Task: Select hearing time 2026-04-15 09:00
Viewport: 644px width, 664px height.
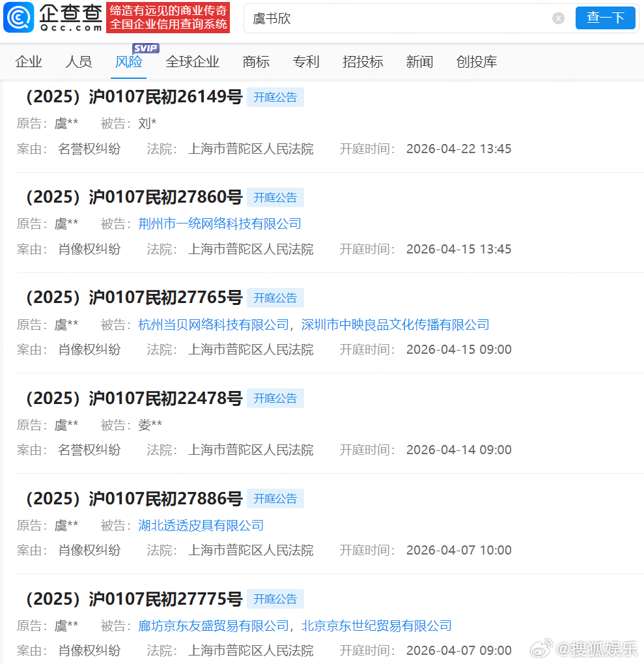Action: [x=458, y=350]
